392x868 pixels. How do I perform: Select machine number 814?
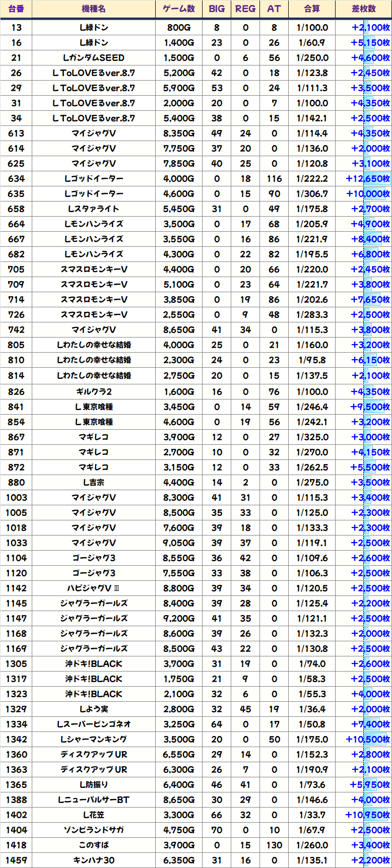tap(16, 376)
